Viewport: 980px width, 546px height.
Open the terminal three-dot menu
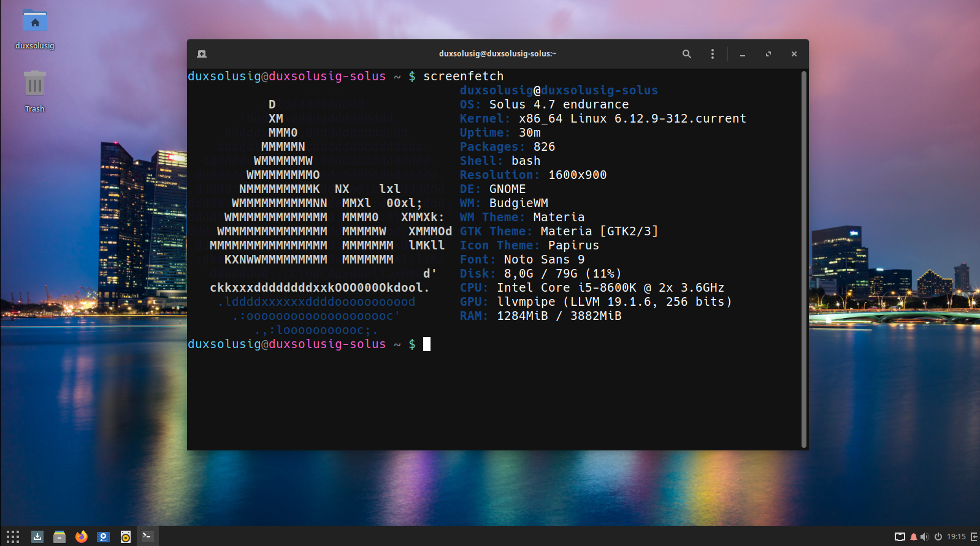(x=713, y=54)
